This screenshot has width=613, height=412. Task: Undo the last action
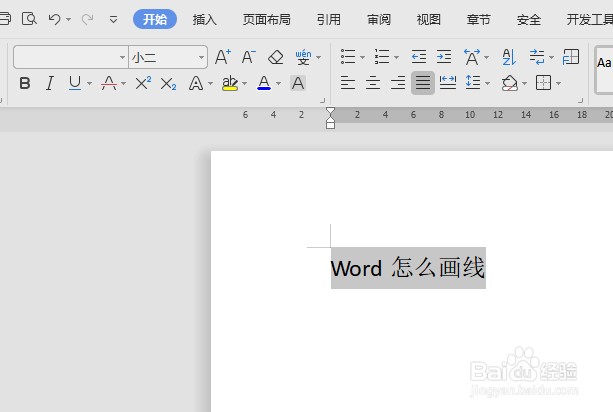click(54, 19)
